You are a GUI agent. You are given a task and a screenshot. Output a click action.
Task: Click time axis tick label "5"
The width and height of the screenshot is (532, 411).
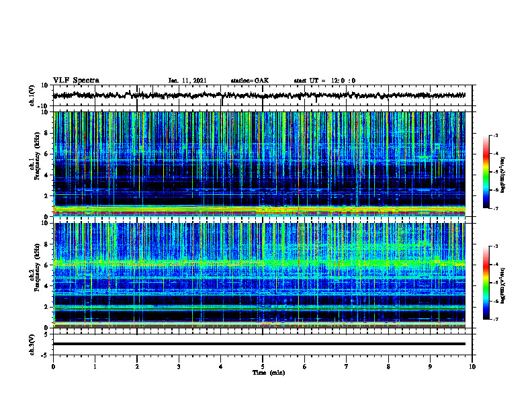(263, 367)
